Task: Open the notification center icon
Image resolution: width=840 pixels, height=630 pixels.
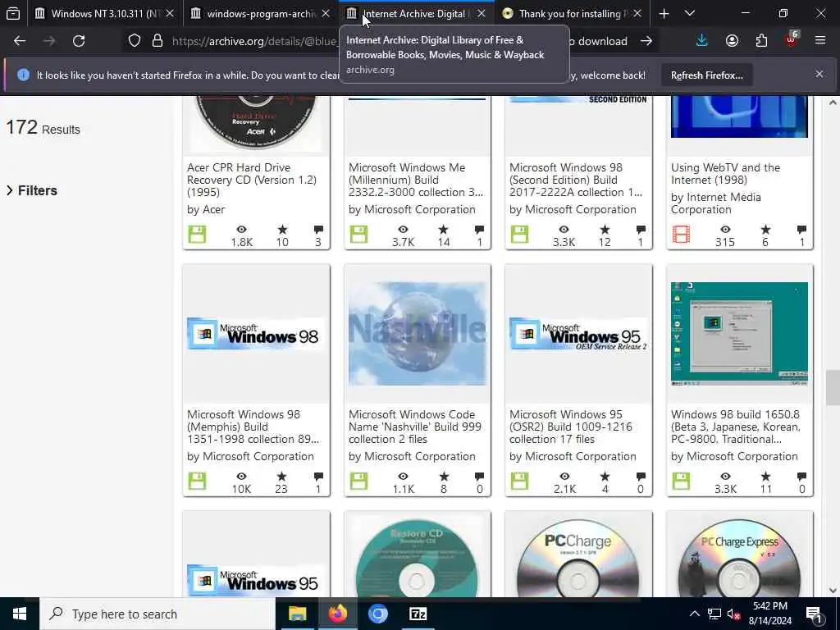Action: [x=815, y=614]
